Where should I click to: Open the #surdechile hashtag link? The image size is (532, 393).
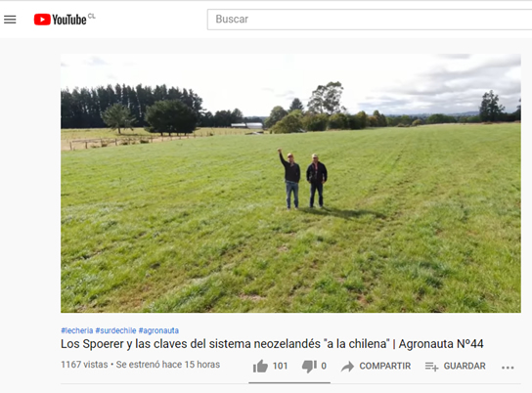tap(115, 330)
